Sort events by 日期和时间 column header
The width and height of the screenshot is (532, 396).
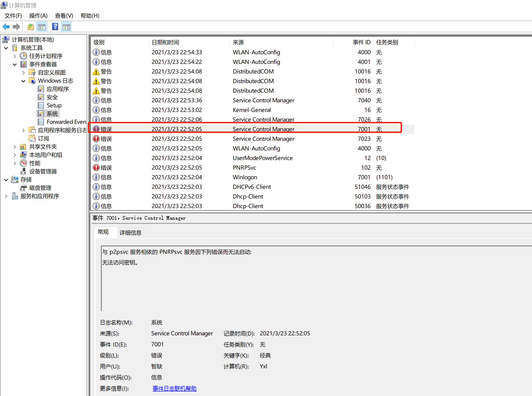tap(166, 42)
